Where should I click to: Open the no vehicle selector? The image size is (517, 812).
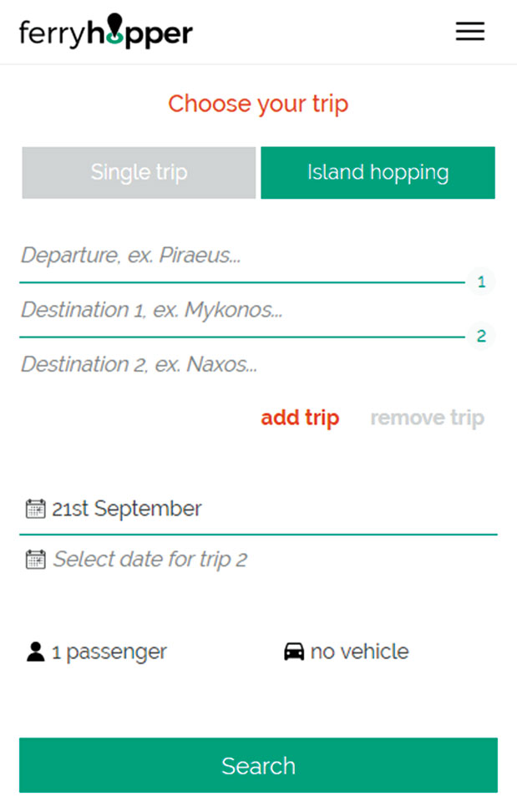click(359, 652)
